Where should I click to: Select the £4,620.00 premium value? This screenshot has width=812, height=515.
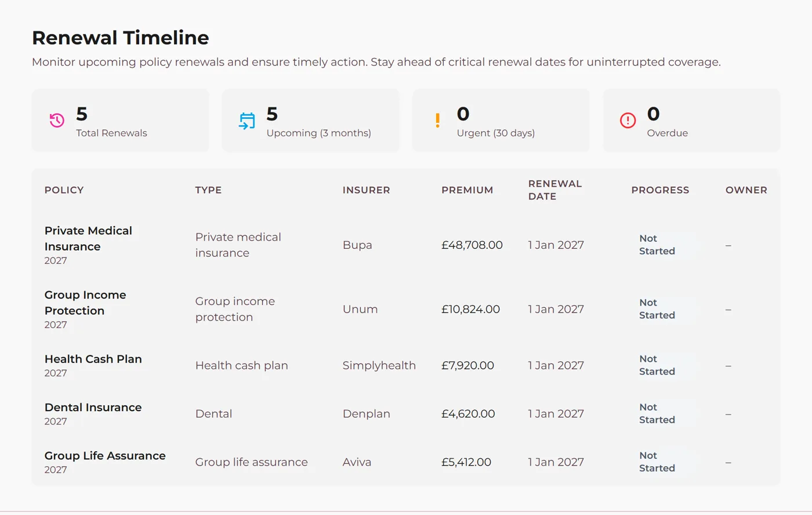[468, 414]
